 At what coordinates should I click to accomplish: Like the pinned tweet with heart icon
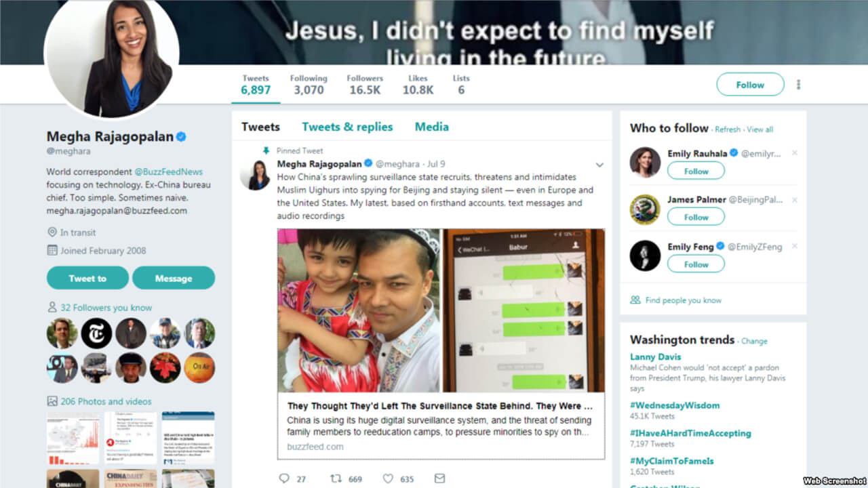click(388, 479)
